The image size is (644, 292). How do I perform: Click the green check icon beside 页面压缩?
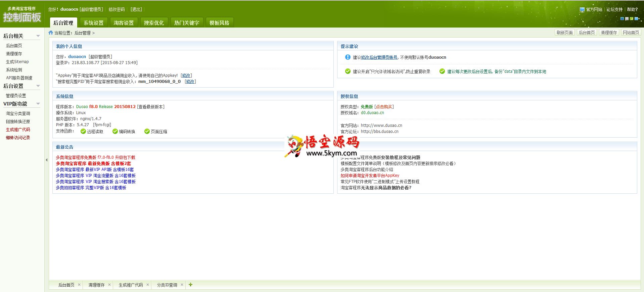(147, 131)
